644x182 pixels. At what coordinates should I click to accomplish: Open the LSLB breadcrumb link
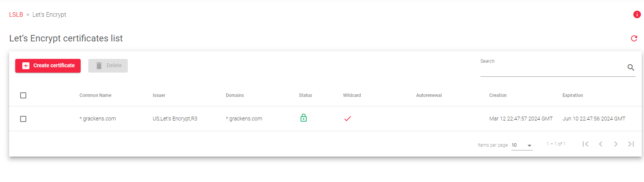click(16, 14)
